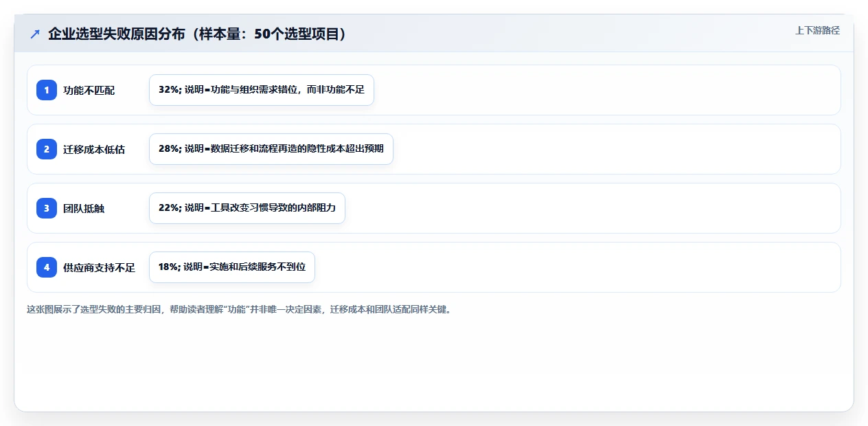Click the number 1 badge for 功能不匹配
Image resolution: width=868 pixels, height=426 pixels.
[47, 90]
